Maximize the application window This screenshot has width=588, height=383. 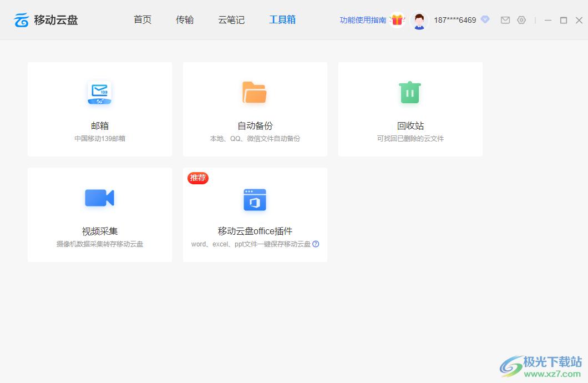(x=564, y=20)
